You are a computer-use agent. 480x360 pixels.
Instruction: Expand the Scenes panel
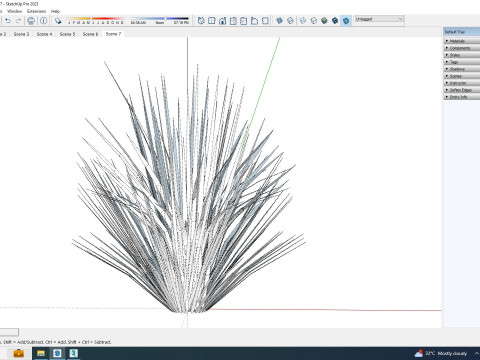(x=462, y=76)
